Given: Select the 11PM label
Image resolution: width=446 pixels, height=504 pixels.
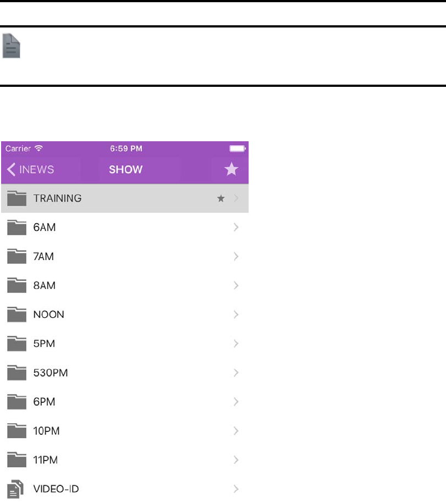Looking at the screenshot, I should tap(45, 459).
